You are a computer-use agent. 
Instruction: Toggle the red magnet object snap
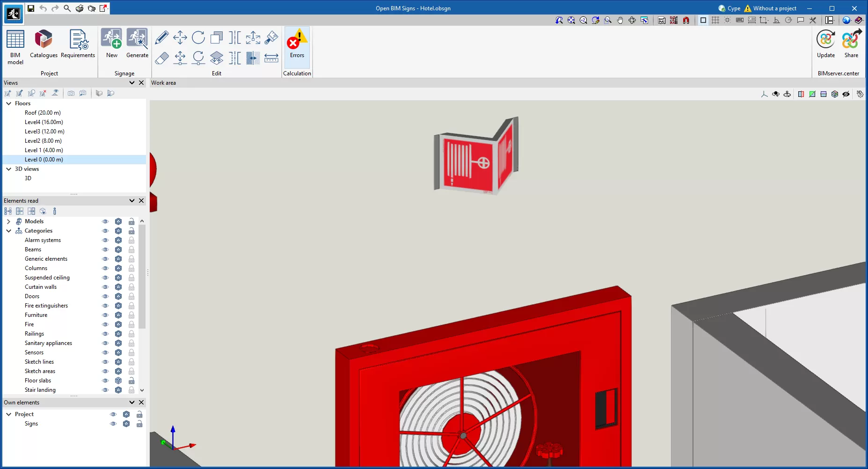(x=686, y=20)
